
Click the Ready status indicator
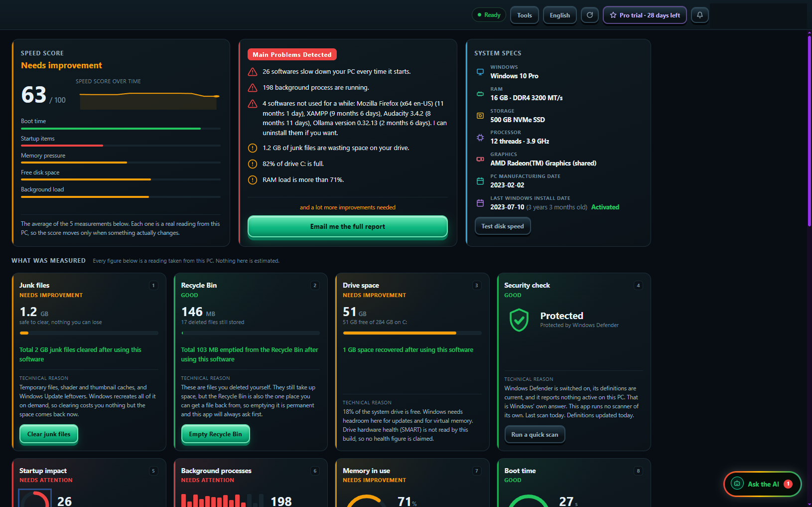pos(489,15)
